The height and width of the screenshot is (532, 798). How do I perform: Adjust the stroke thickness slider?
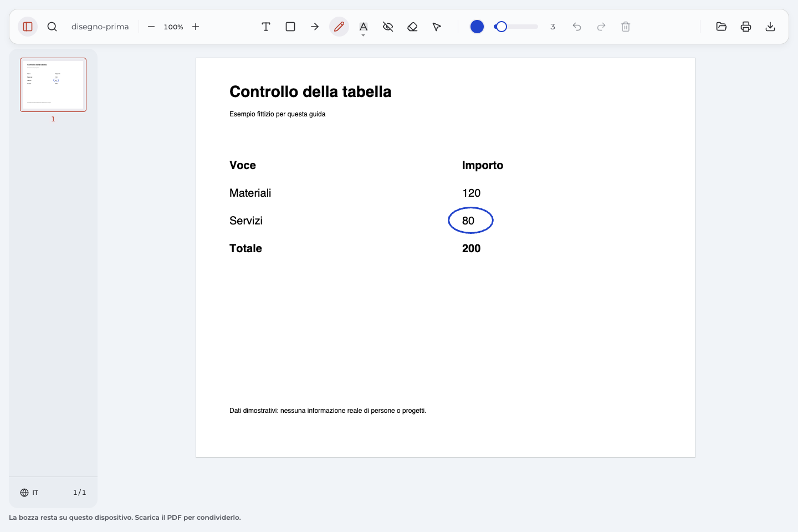[x=516, y=27]
